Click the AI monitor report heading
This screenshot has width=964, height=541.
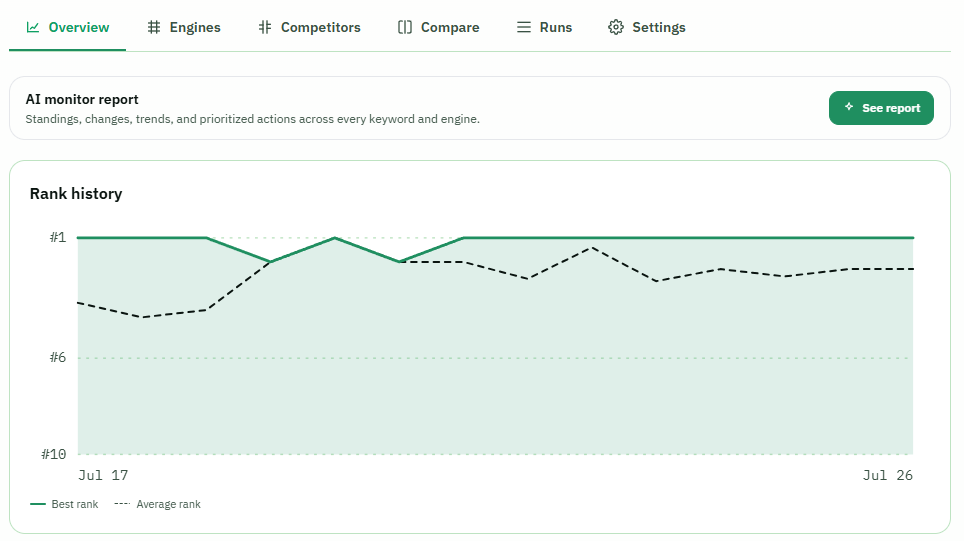82,100
